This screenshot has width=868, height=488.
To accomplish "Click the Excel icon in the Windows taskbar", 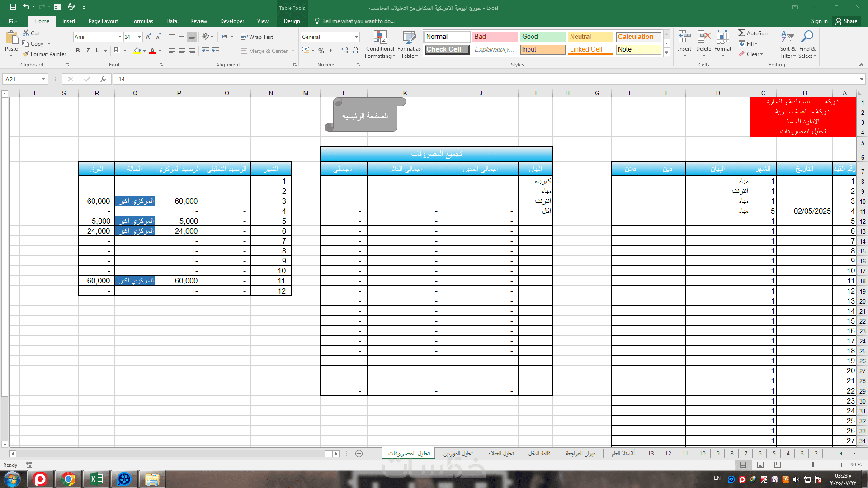I will pyautogui.click(x=96, y=479).
